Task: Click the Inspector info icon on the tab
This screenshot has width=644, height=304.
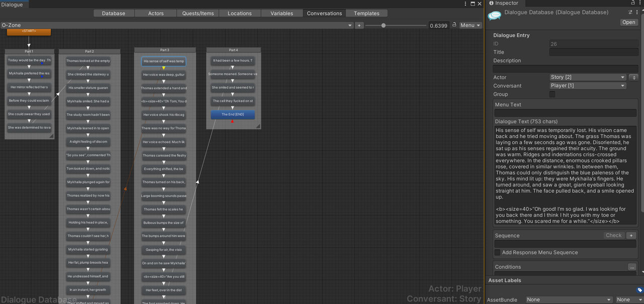Action: (491, 3)
